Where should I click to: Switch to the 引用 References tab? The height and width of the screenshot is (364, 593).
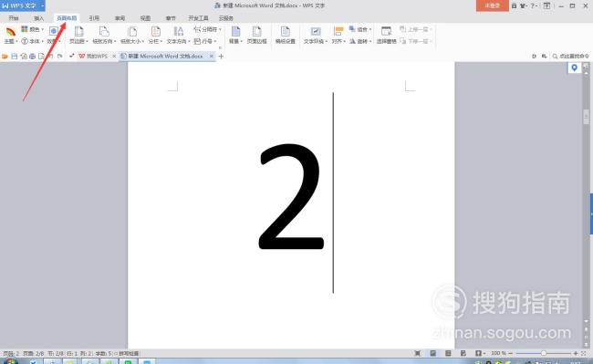pos(94,18)
